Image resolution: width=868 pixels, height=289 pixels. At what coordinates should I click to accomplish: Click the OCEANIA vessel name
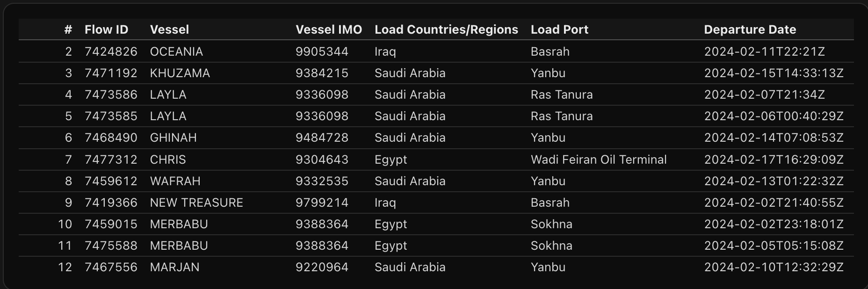176,51
